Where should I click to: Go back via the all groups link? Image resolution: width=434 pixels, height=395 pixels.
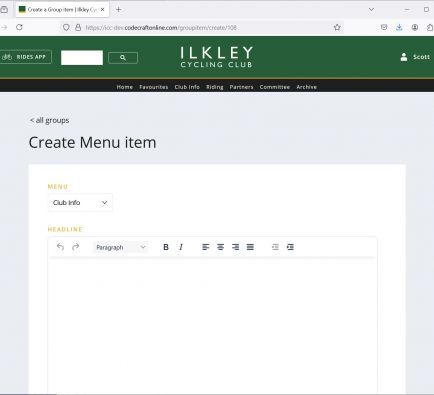[49, 120]
